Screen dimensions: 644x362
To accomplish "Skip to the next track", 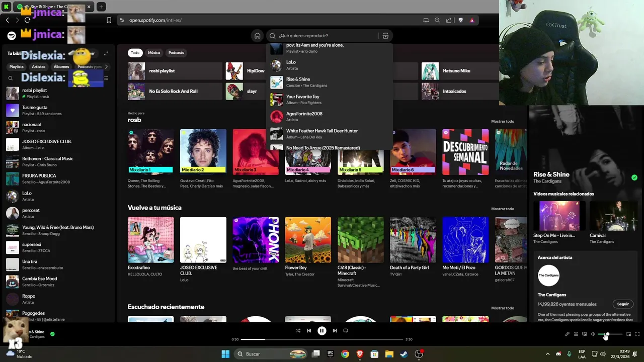I will coord(335,331).
